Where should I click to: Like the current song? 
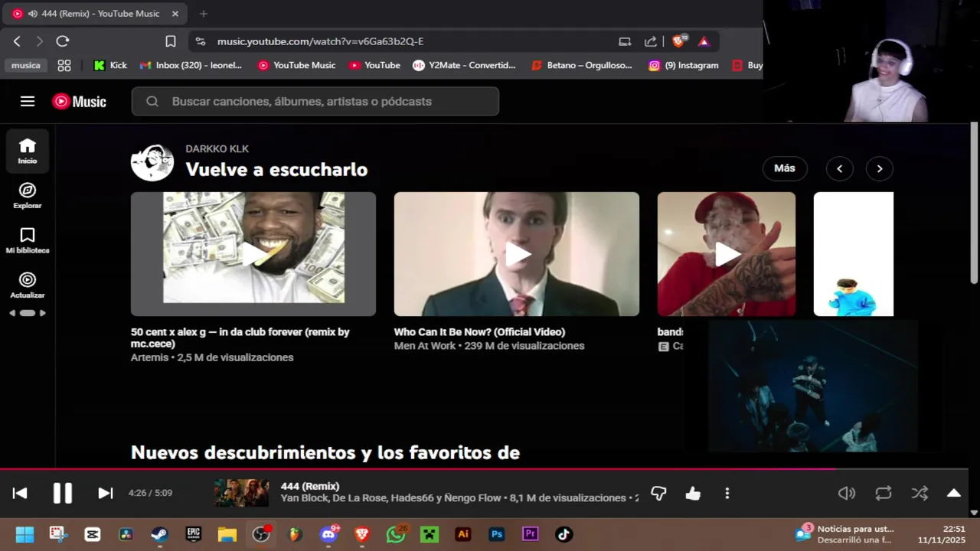[693, 494]
